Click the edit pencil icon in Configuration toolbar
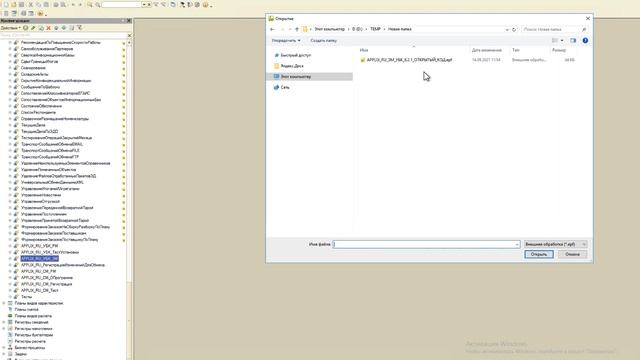 [x=33, y=28]
